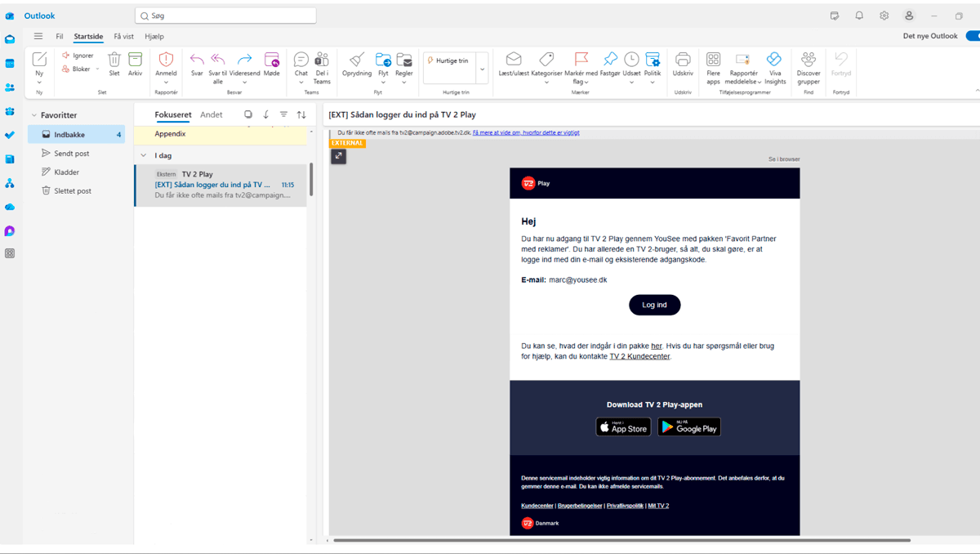Open the Hjælp tab
The width and height of the screenshot is (980, 554).
pyautogui.click(x=154, y=36)
